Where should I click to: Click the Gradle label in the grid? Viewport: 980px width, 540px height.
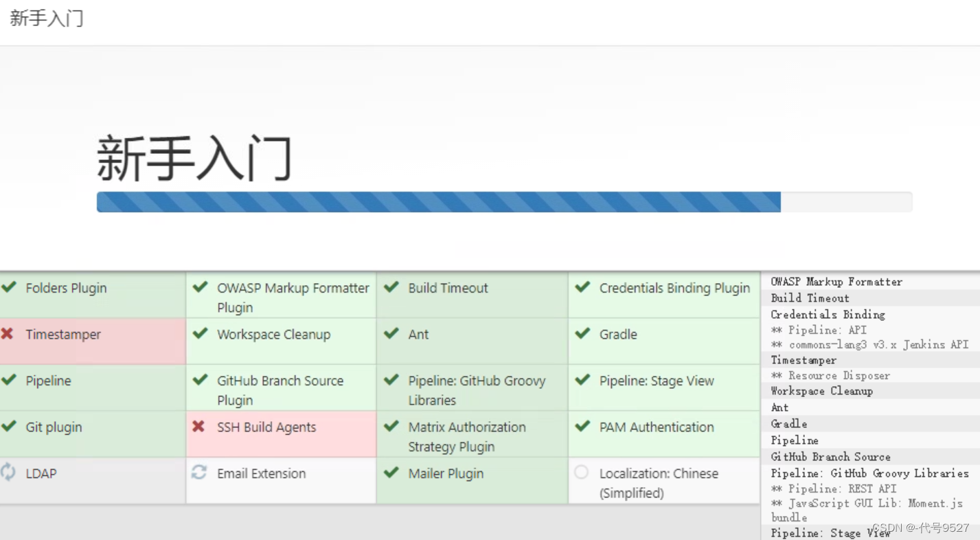[618, 335]
